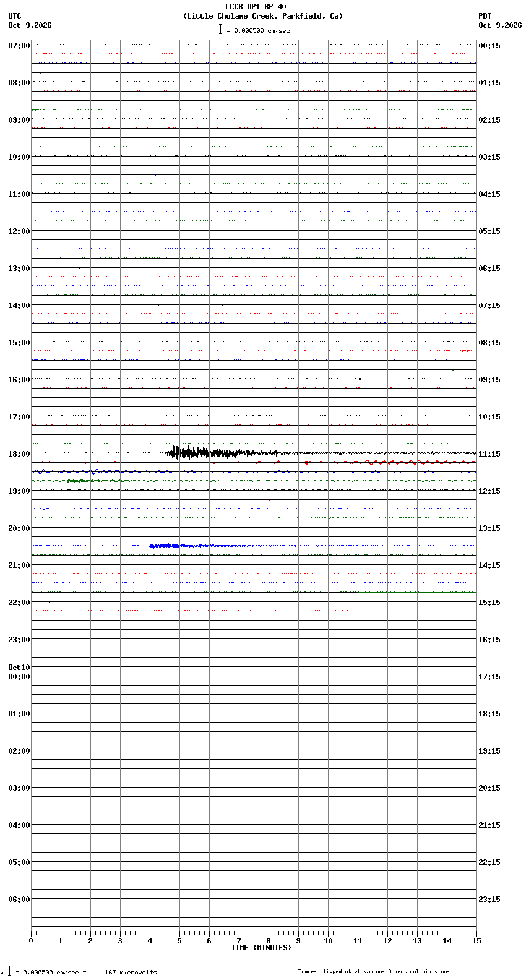The width and height of the screenshot is (526, 980).
Task: Click the '0' tick on the time axis
Action: pos(31,941)
